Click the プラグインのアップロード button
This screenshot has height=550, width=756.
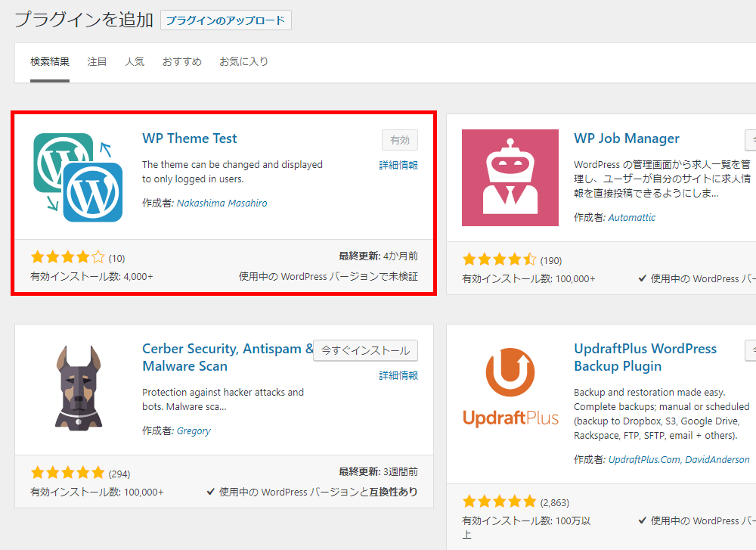pyautogui.click(x=225, y=20)
